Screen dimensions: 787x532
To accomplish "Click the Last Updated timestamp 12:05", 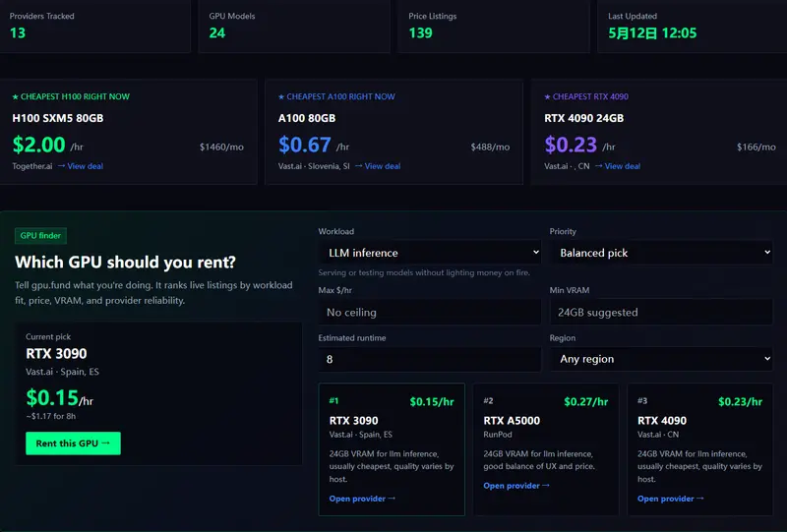I will click(x=652, y=33).
